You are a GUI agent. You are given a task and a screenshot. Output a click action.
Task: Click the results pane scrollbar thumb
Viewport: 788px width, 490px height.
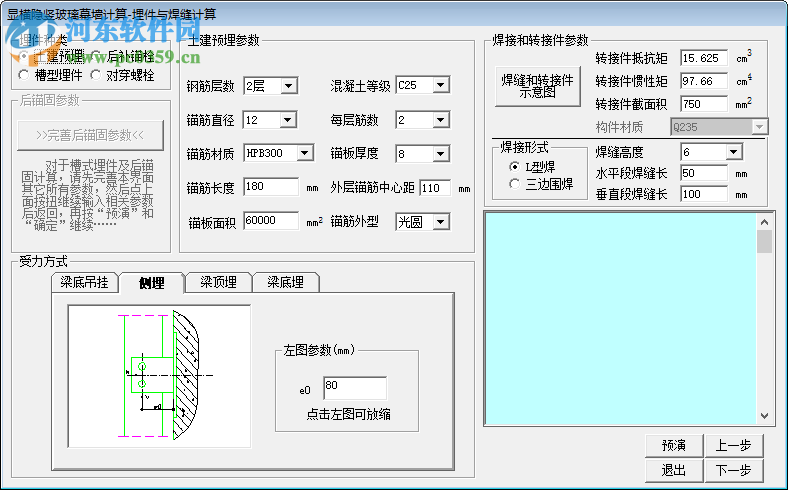764,242
